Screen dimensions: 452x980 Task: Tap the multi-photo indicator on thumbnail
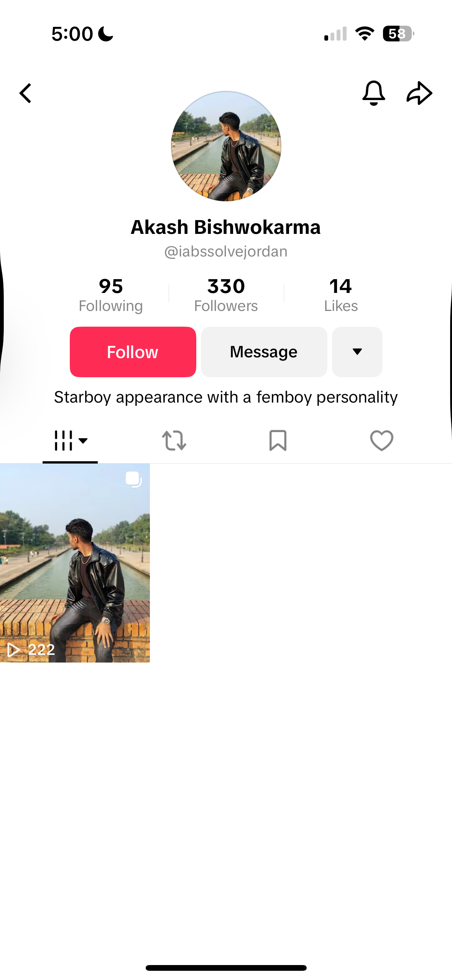click(134, 479)
